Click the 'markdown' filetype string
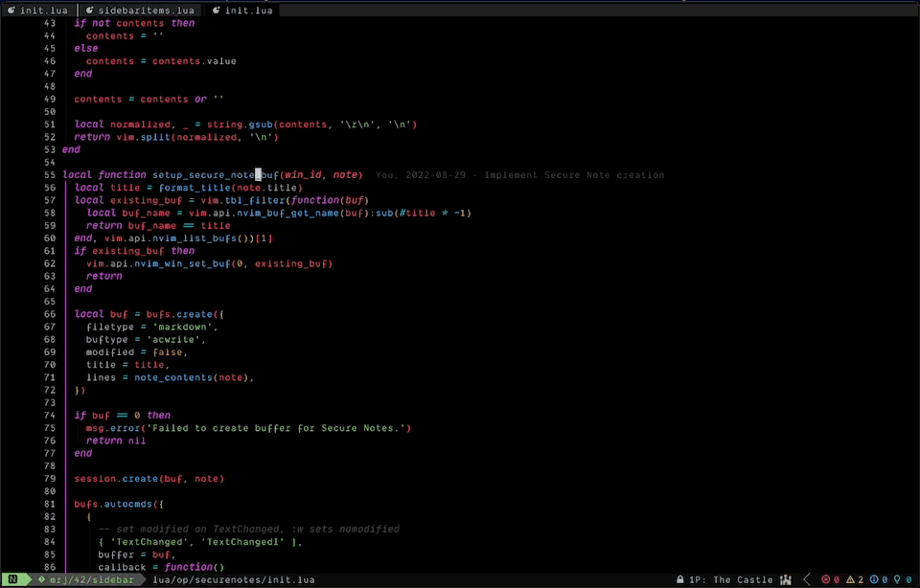This screenshot has width=920, height=588. tap(182, 328)
